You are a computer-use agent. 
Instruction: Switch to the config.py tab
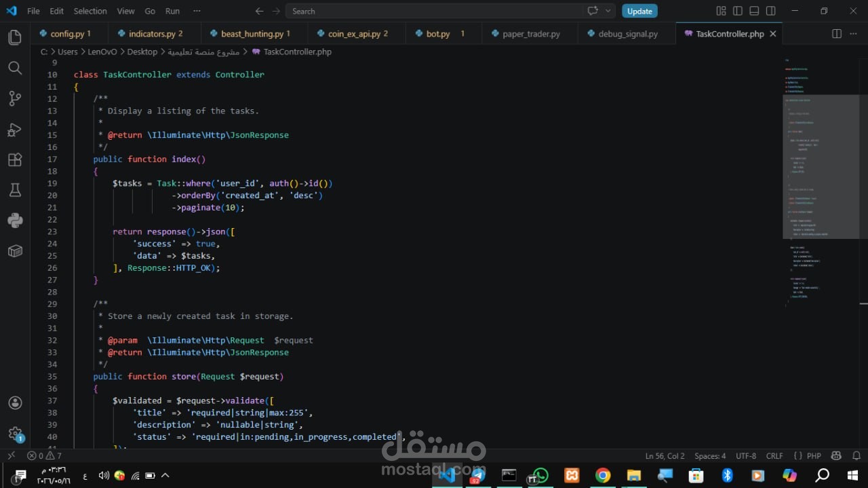point(70,34)
